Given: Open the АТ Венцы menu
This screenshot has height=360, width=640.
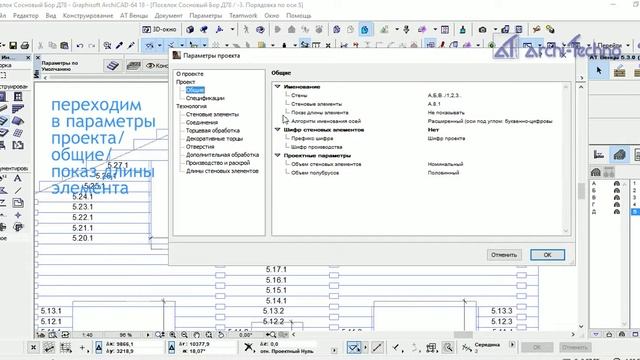Looking at the screenshot, I should [134, 16].
